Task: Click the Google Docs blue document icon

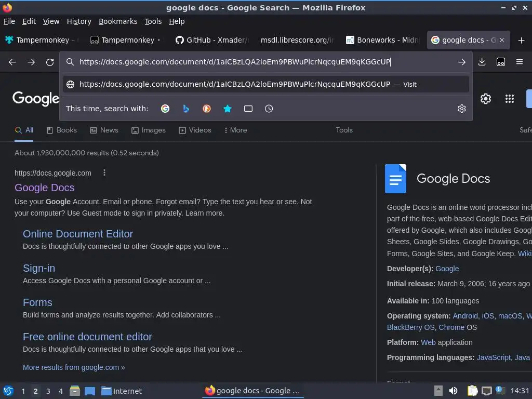Action: 395,179
